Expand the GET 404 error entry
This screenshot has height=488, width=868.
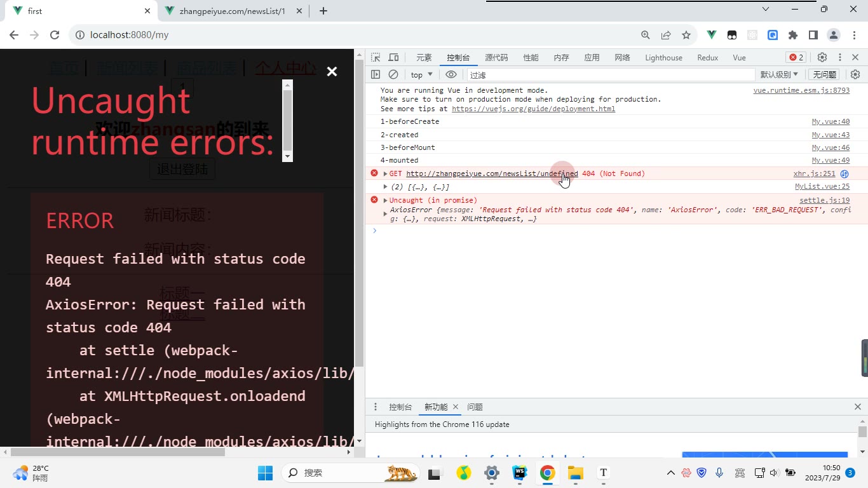click(385, 173)
